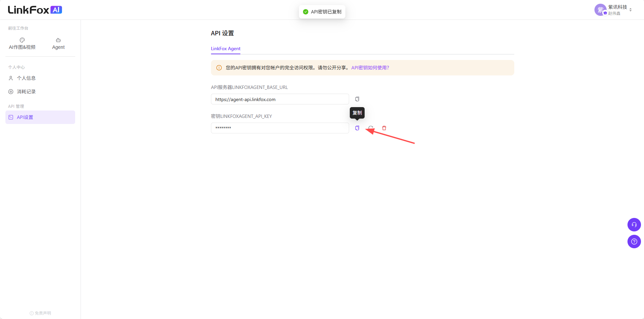Click the API server URL field
The width and height of the screenshot is (644, 319).
280,99
